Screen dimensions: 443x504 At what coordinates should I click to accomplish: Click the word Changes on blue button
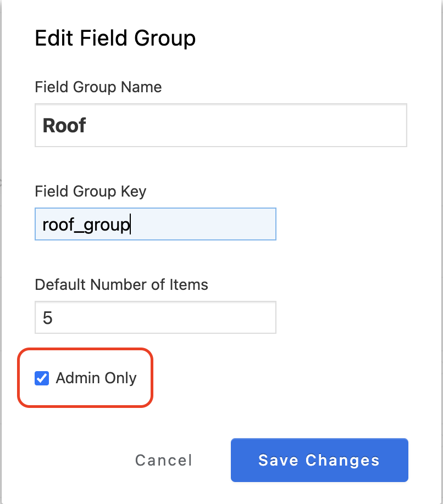342,460
